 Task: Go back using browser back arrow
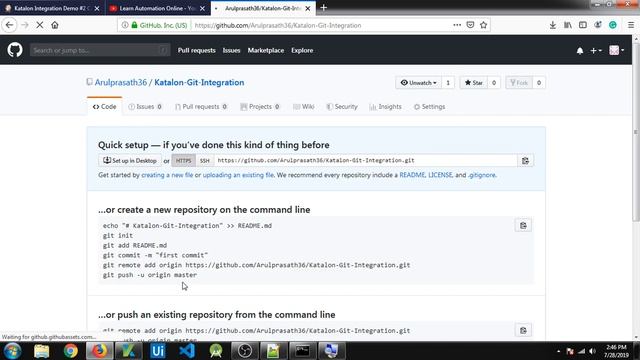tap(9, 25)
